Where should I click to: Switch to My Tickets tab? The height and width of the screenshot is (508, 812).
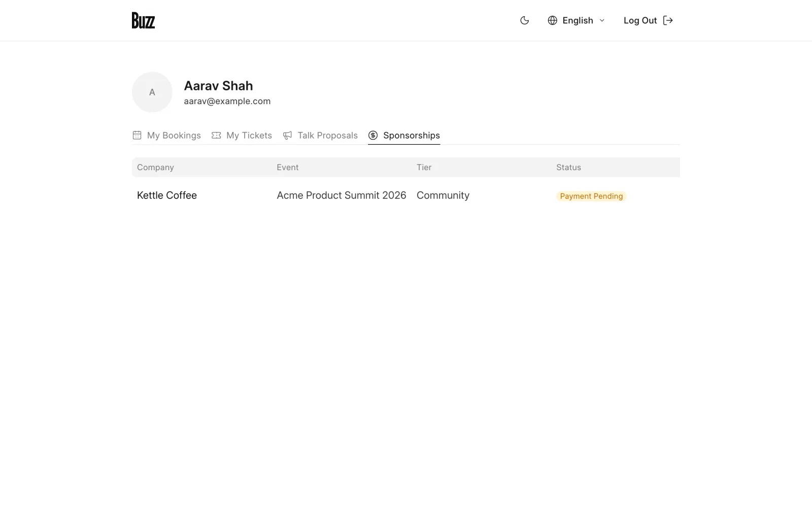242,135
